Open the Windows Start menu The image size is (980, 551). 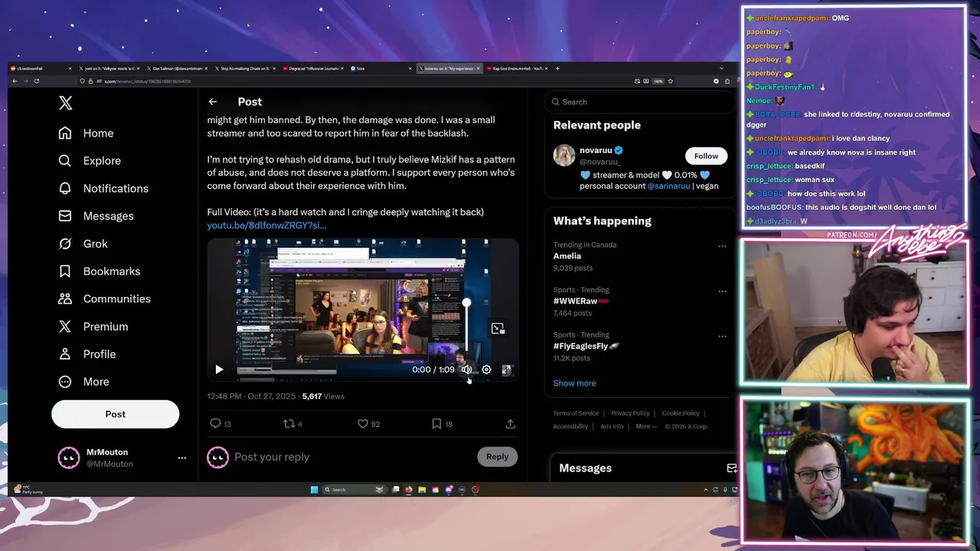click(x=314, y=490)
